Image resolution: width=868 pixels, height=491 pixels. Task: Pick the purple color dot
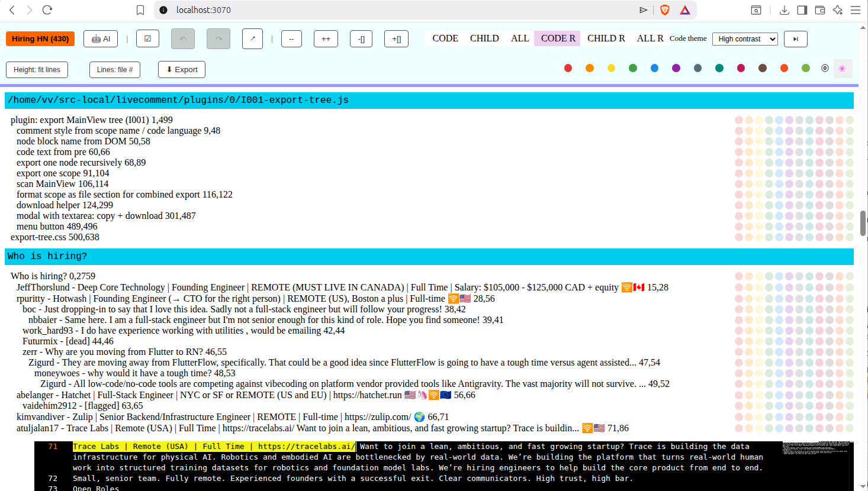(x=676, y=69)
